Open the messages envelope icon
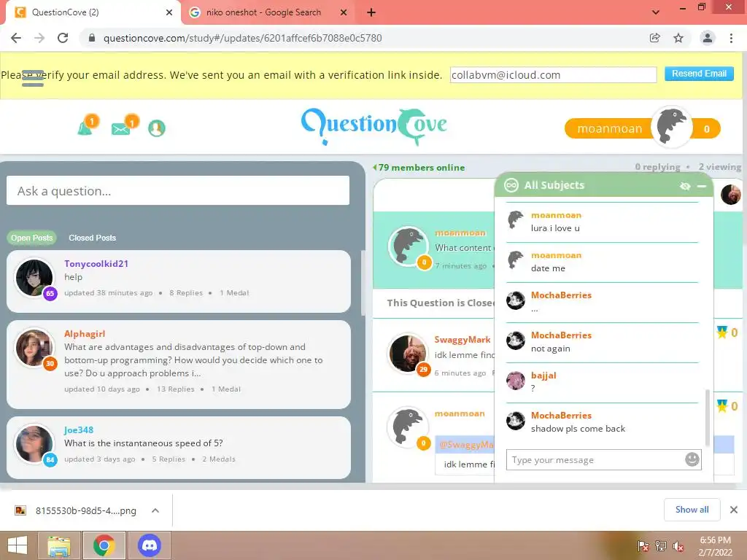Viewport: 747px width, 560px height. (x=120, y=129)
